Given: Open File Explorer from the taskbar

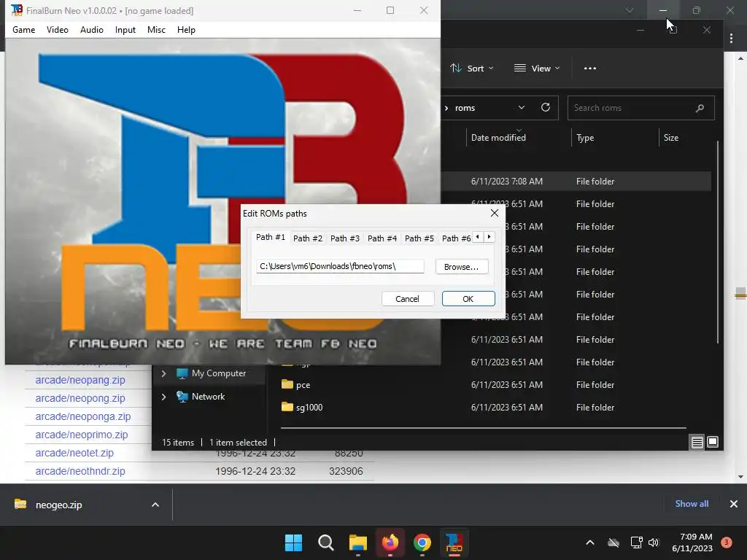Looking at the screenshot, I should click(357, 542).
